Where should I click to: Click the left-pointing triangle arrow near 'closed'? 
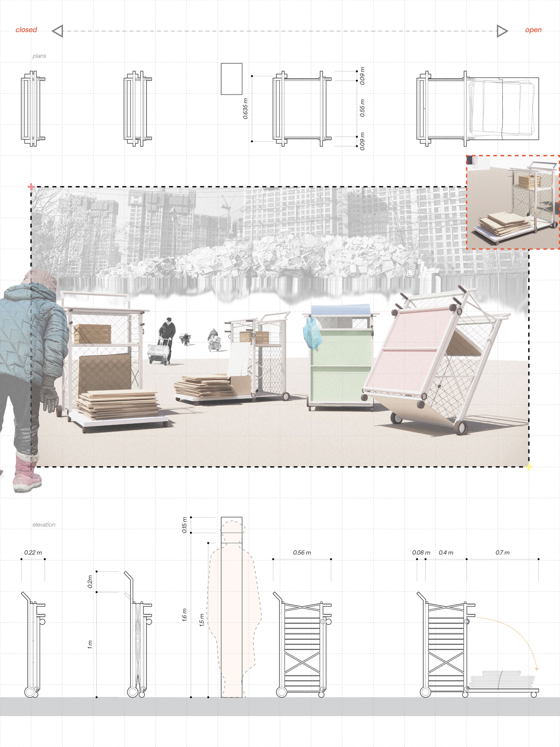57,31
